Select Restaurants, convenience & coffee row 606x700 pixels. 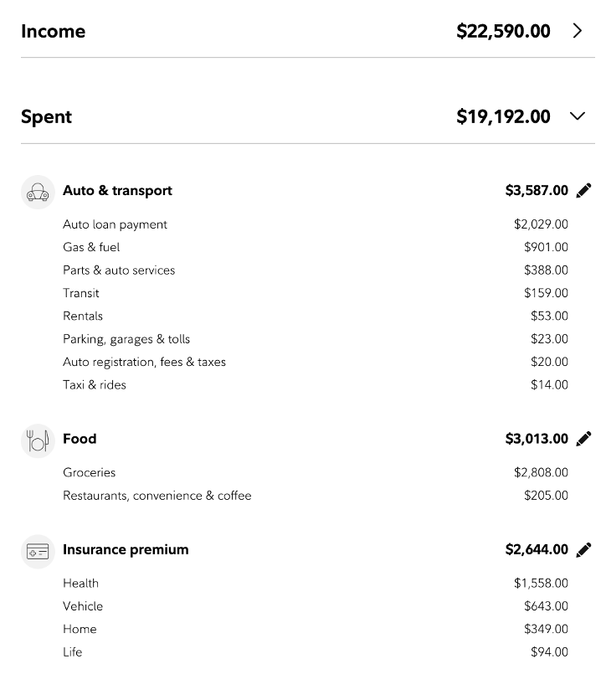(x=316, y=496)
